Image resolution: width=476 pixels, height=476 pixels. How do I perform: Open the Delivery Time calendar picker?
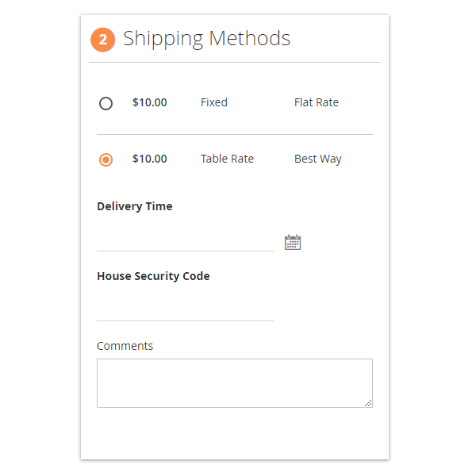click(293, 243)
